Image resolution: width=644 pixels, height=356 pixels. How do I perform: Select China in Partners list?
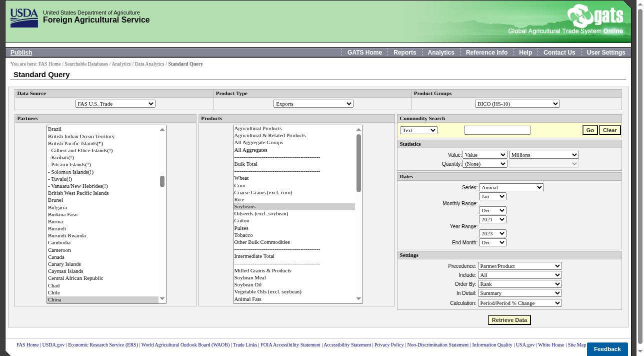[x=102, y=300]
